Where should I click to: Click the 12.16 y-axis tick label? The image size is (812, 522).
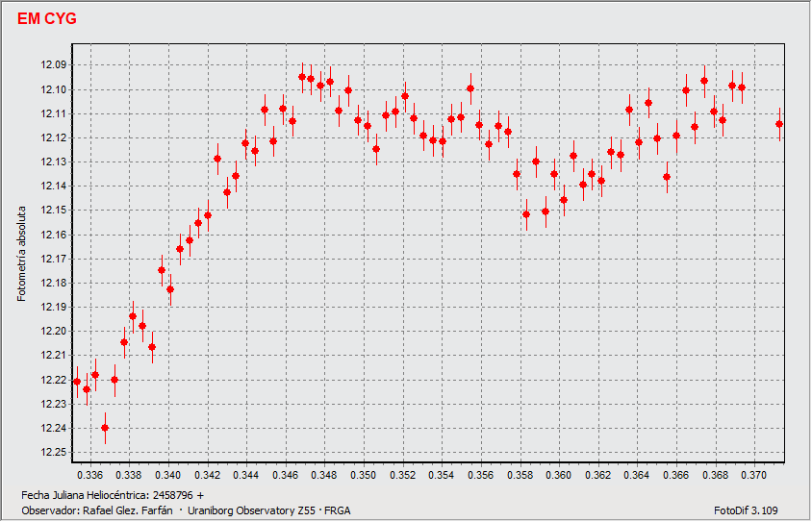click(x=53, y=235)
